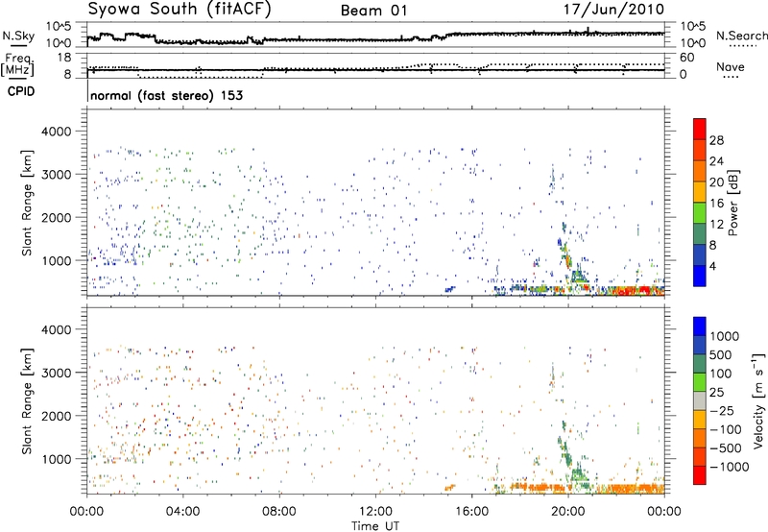Click the red top of the power colorbar
This screenshot has width=768, height=532.
click(x=700, y=129)
